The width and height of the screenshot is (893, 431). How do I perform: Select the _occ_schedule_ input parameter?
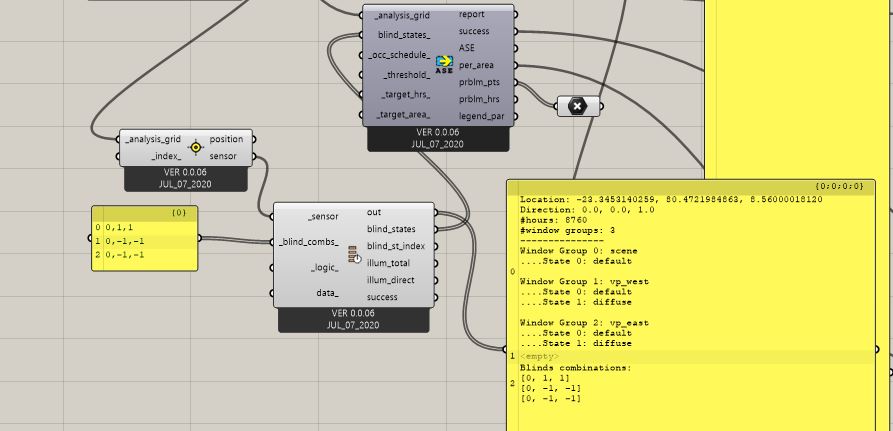tap(399, 55)
